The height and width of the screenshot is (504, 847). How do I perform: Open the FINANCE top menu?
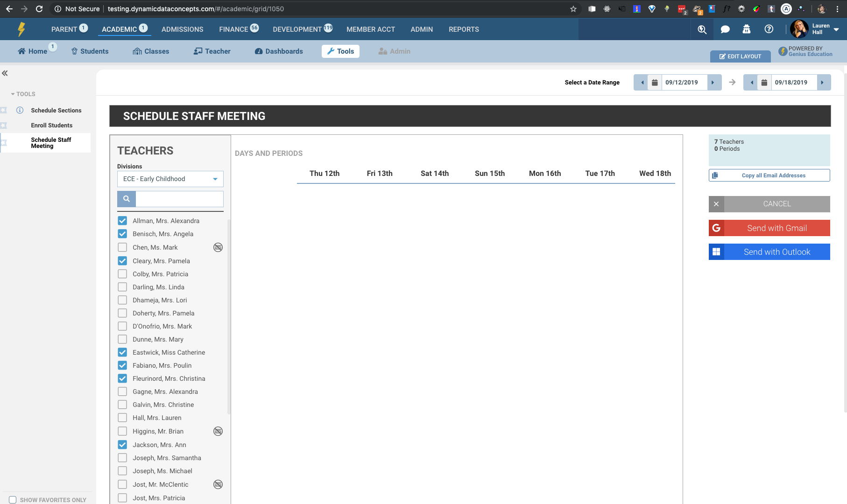click(x=233, y=29)
